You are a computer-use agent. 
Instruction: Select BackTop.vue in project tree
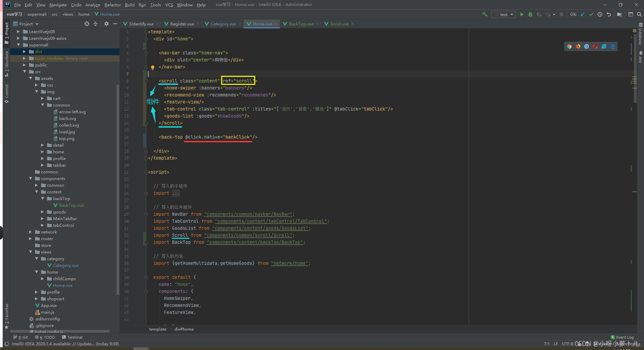click(71, 205)
